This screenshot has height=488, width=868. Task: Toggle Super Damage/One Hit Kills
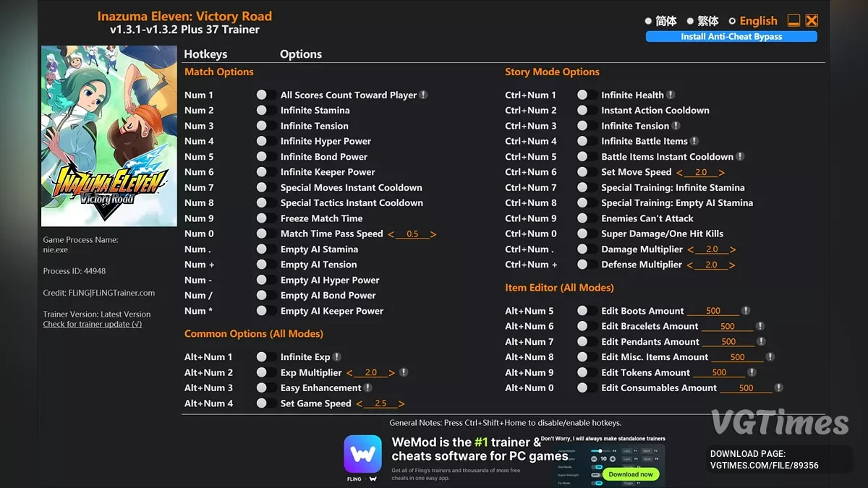point(587,234)
